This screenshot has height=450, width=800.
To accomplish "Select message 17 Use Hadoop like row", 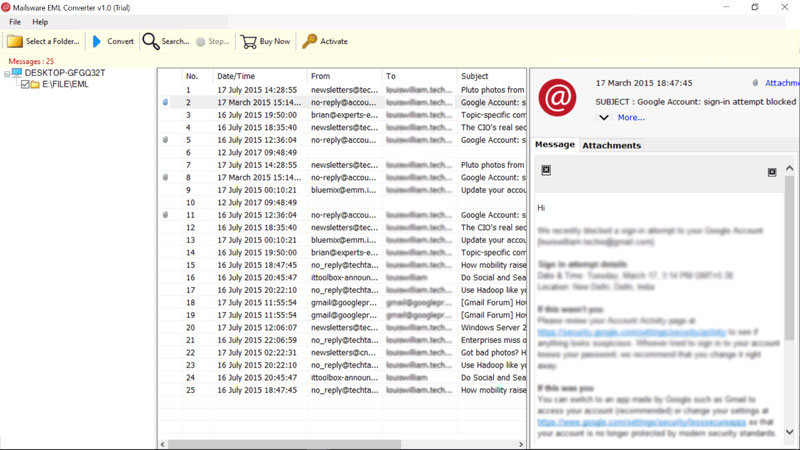I will tap(342, 290).
